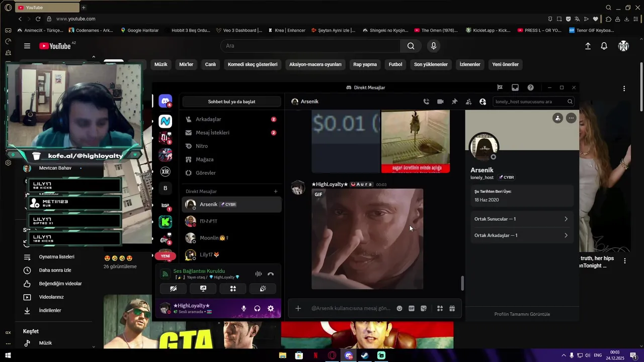Open the emoji picker in message bar

pyautogui.click(x=399, y=308)
